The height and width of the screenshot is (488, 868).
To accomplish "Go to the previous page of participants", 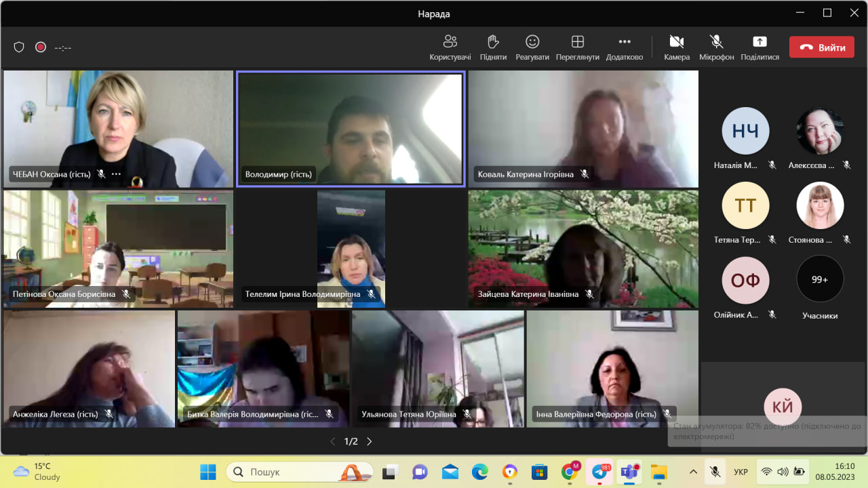I will click(332, 441).
